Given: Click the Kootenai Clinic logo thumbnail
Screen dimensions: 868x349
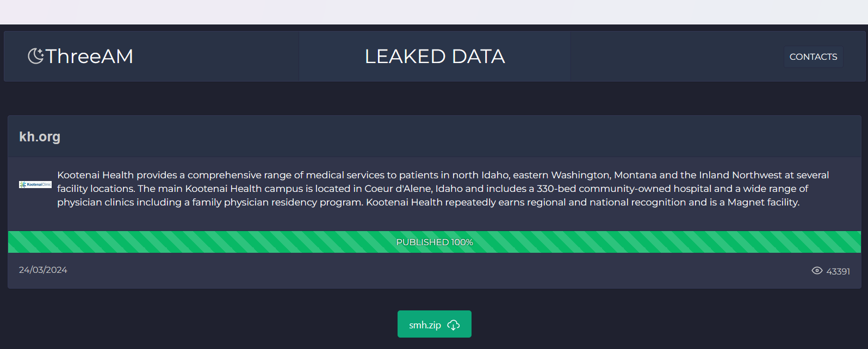Looking at the screenshot, I should [35, 185].
